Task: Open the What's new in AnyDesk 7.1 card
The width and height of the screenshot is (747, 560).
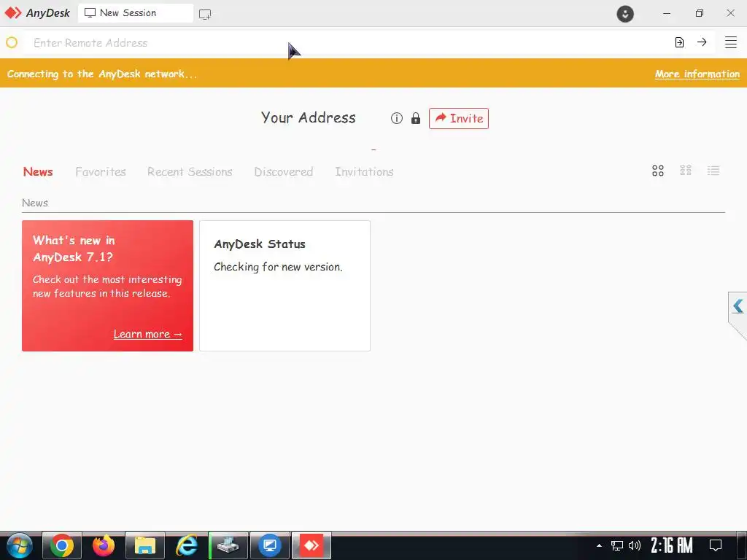Action: coord(108,286)
